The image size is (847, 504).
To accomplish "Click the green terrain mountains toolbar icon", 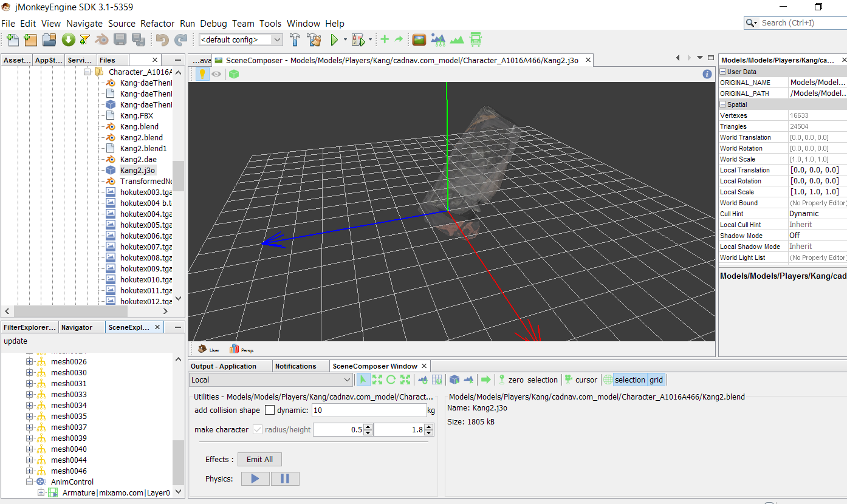I will (457, 40).
